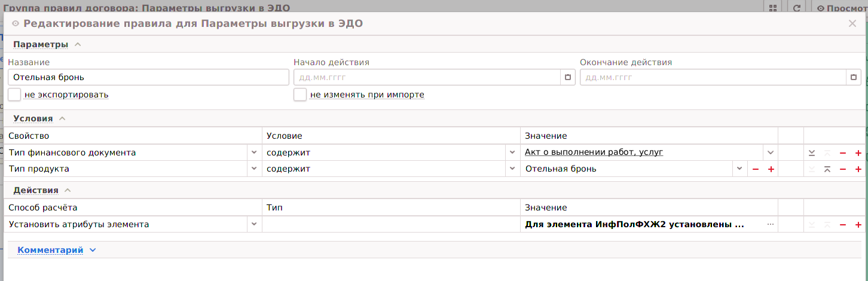Open condition dropdown in Тип продукта row
Viewport: 868px width, 281px height.
point(512,169)
